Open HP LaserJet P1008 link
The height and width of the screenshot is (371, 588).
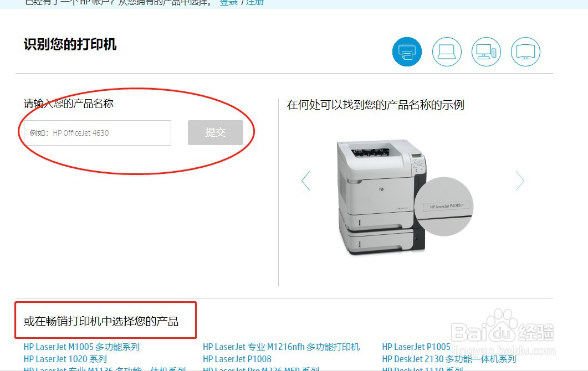(237, 359)
